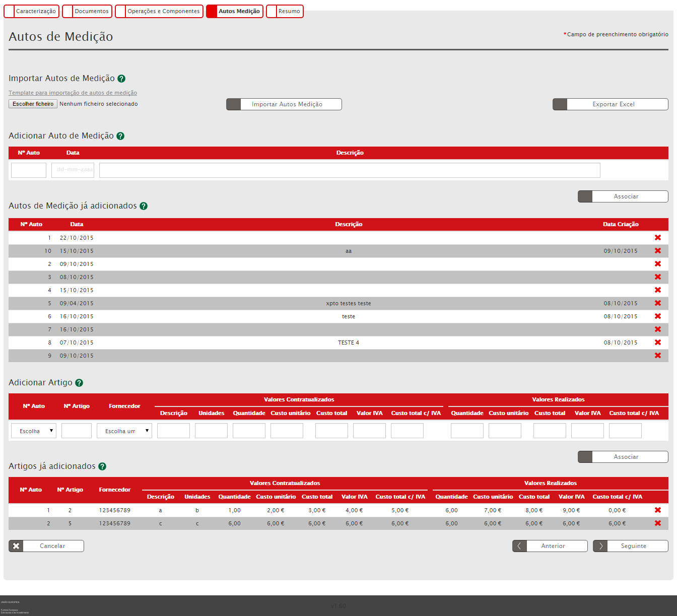Focus the contratualizados Valor IVA input
The height and width of the screenshot is (616, 677).
(x=369, y=431)
